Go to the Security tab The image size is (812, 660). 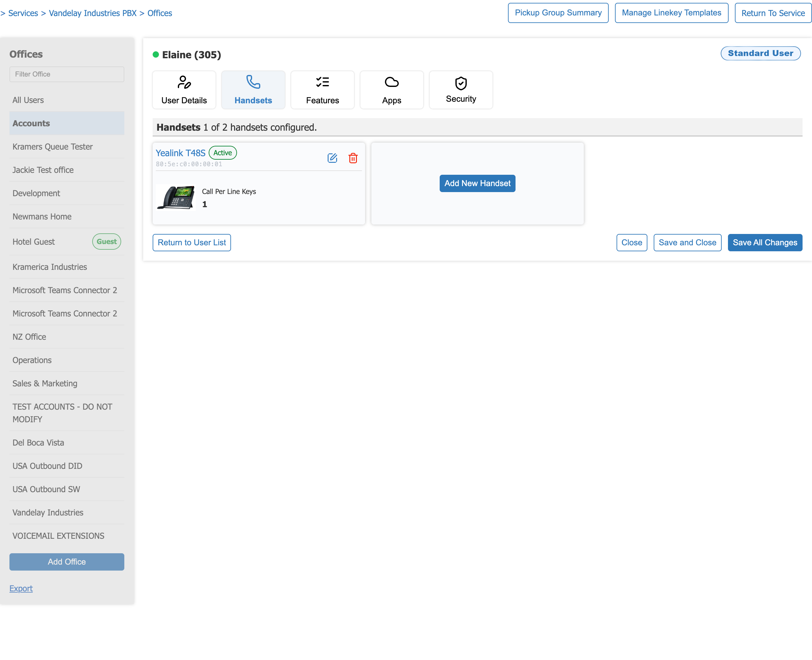coord(460,90)
